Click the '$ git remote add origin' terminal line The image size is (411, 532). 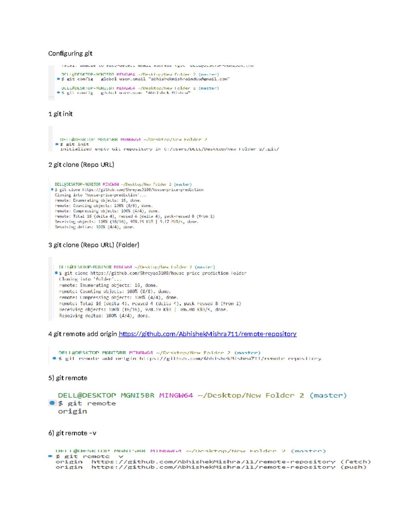(190, 358)
